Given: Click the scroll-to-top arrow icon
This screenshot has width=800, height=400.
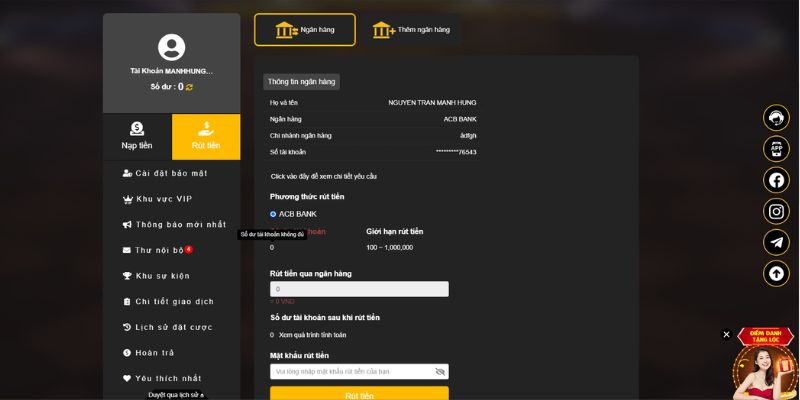Looking at the screenshot, I should click(x=776, y=273).
